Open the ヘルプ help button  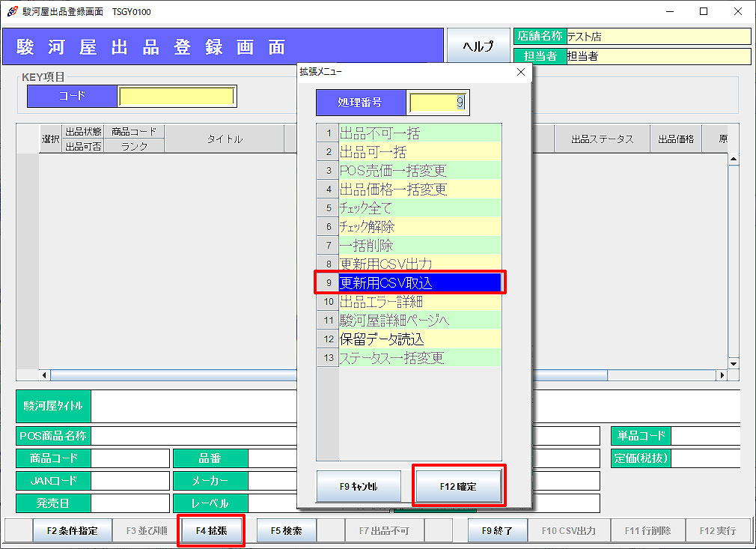pyautogui.click(x=478, y=46)
